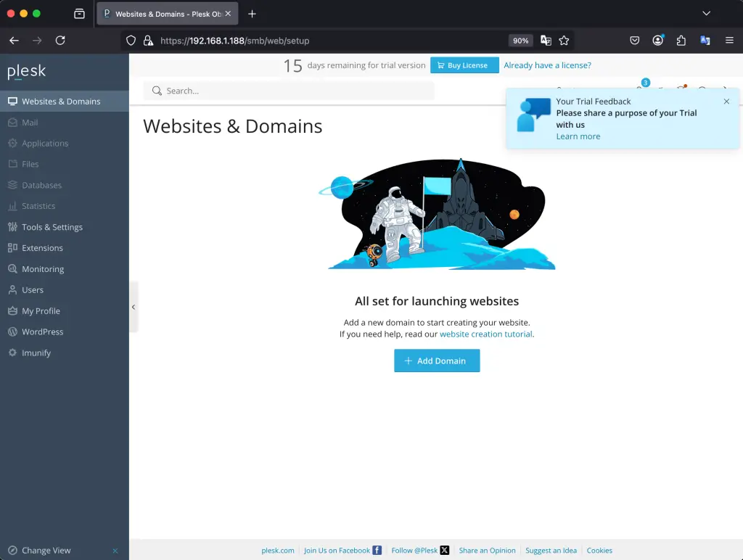This screenshot has width=743, height=560.
Task: Go to WordPress toolkit in sidebar
Action: click(x=42, y=332)
